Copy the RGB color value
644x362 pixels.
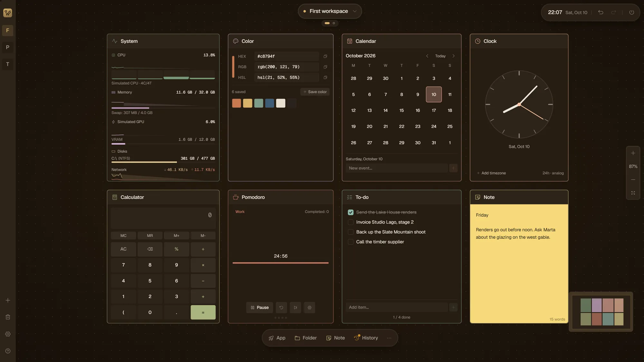325,67
